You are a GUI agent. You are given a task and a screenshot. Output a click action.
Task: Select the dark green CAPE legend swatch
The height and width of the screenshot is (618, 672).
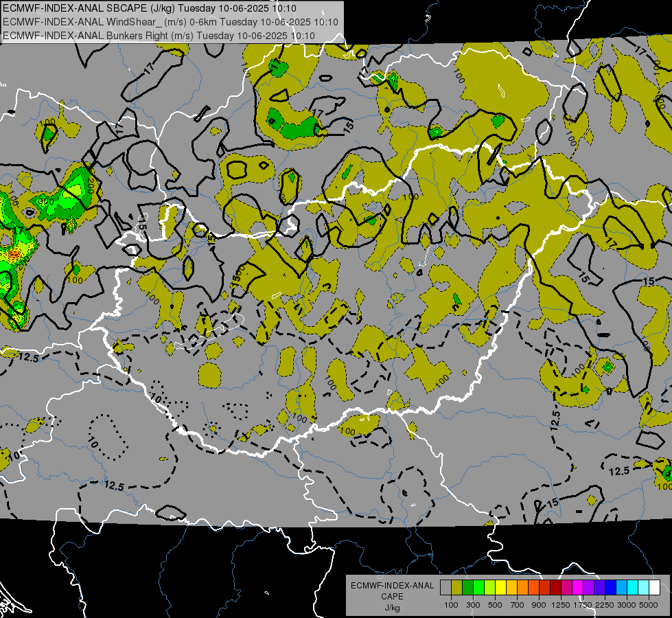467,587
